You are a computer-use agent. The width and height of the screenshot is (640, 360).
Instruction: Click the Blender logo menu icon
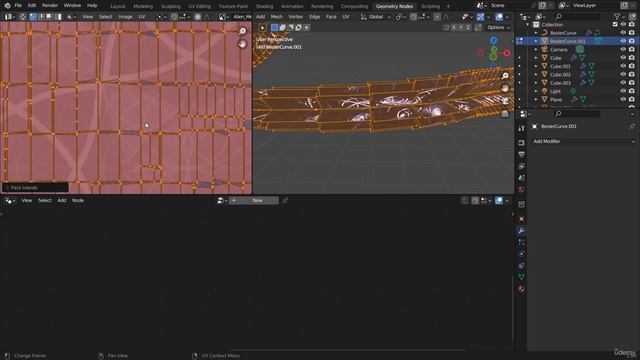coord(7,6)
